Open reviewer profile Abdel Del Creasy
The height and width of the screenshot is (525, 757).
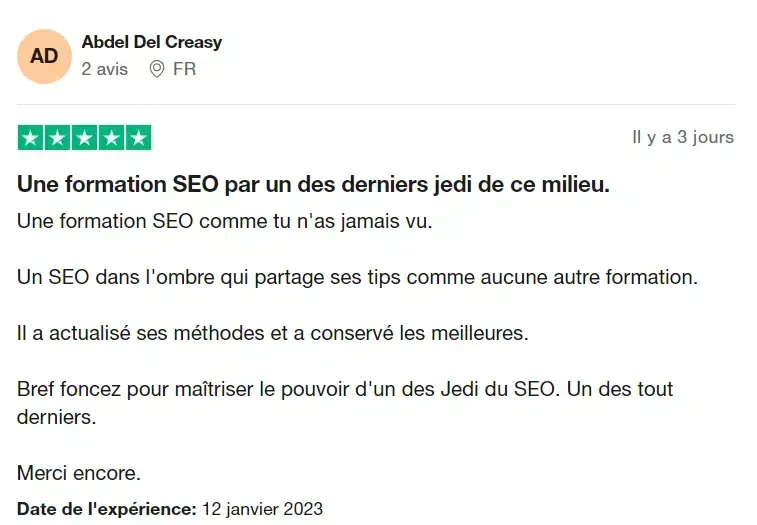click(x=152, y=42)
